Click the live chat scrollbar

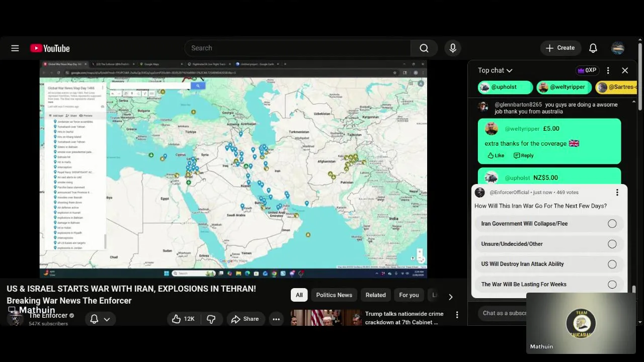coord(633,289)
